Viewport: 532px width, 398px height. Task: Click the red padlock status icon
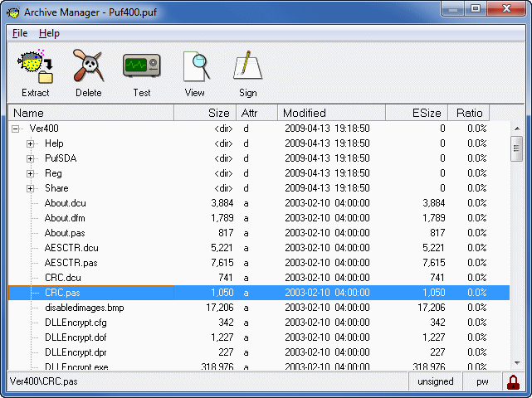point(513,381)
